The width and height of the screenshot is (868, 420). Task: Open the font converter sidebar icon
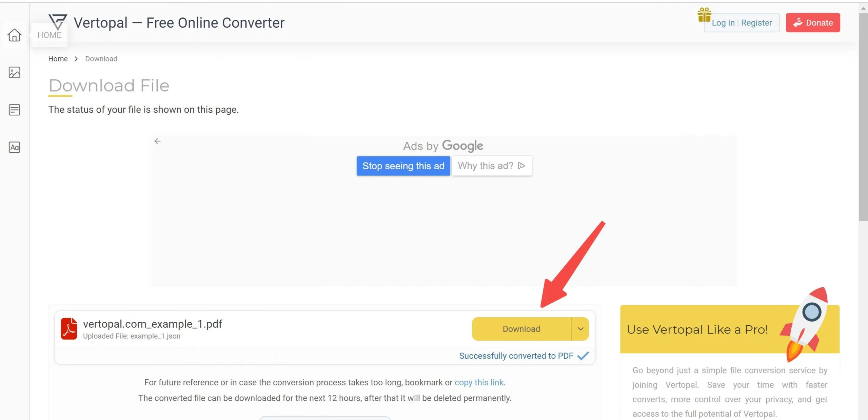pos(14,147)
